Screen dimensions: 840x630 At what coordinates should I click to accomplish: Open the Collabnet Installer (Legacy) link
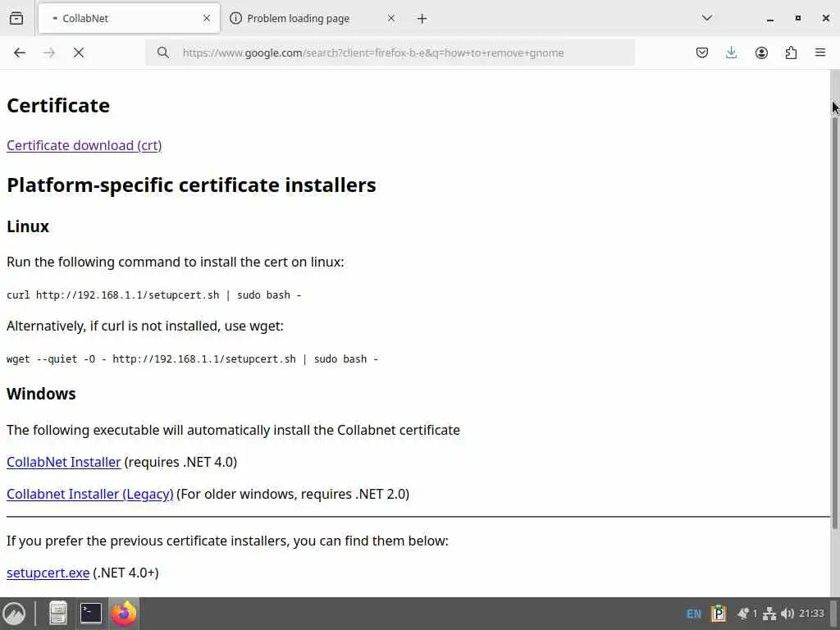point(90,494)
